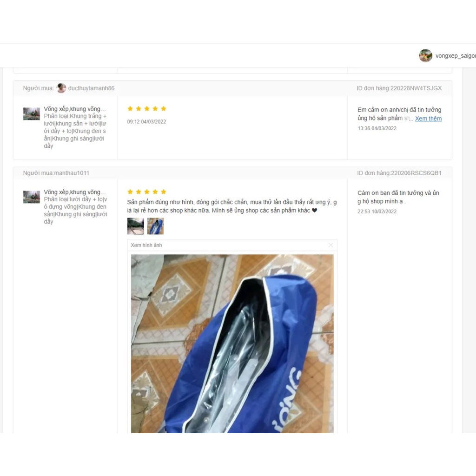Open buyer ducthuytamanh86 profile name
This screenshot has height=476, width=476.
(91, 88)
